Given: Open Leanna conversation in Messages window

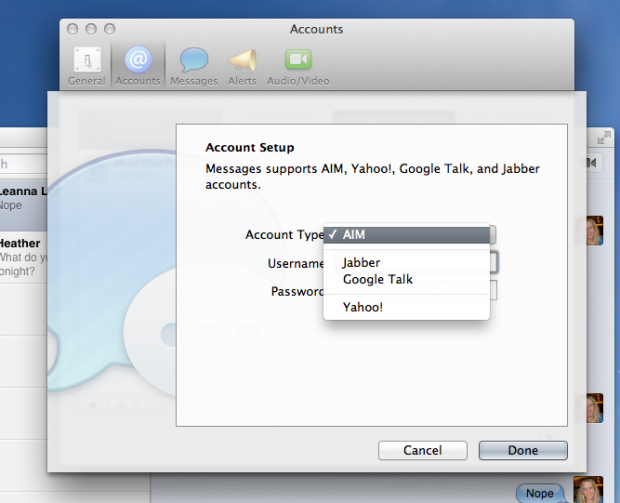Looking at the screenshot, I should click(x=23, y=205).
